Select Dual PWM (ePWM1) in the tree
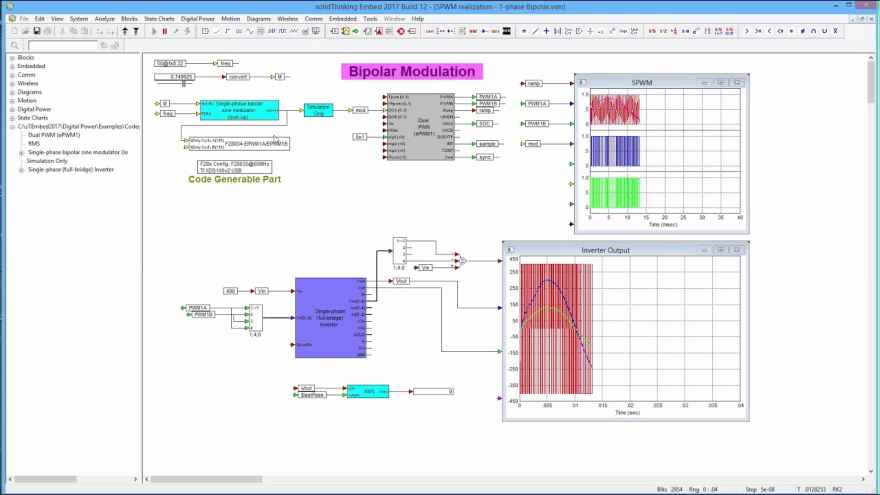 [x=54, y=135]
